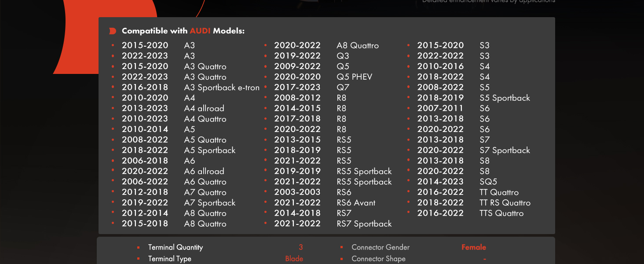644x264 pixels.
Task: Click the 'TT Quattro' model entry
Action: [499, 192]
